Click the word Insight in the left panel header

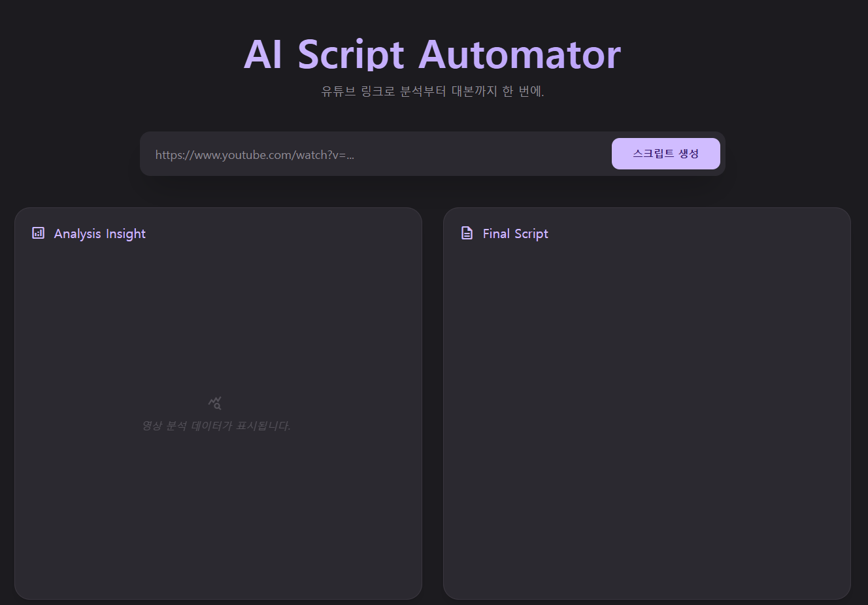(125, 233)
